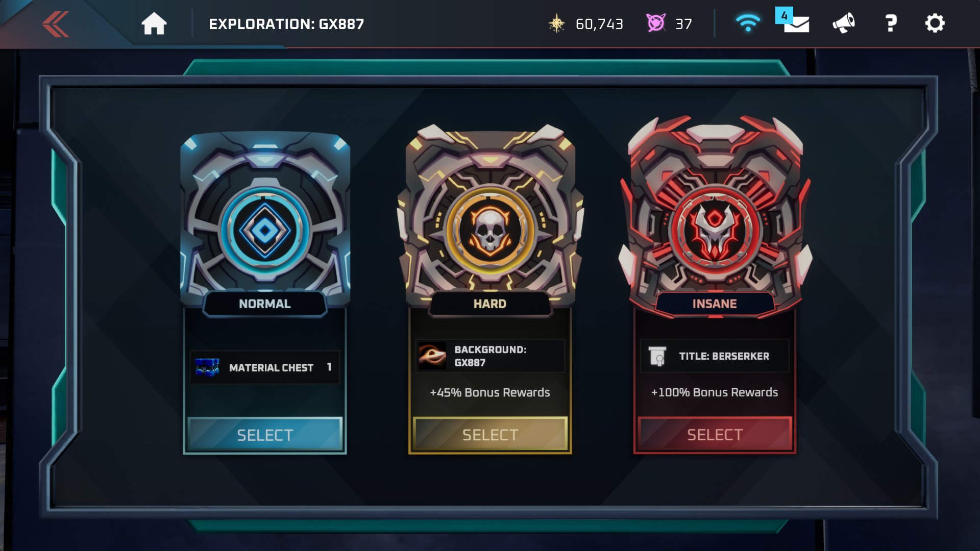Open the announcements megaphone icon
This screenshot has width=980, height=551.
pyautogui.click(x=844, y=23)
